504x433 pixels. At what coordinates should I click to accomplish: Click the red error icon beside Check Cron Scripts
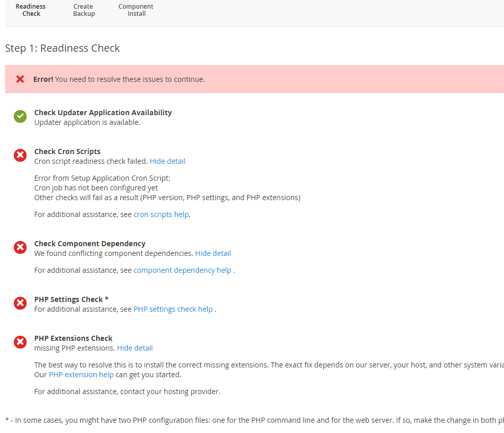click(20, 156)
